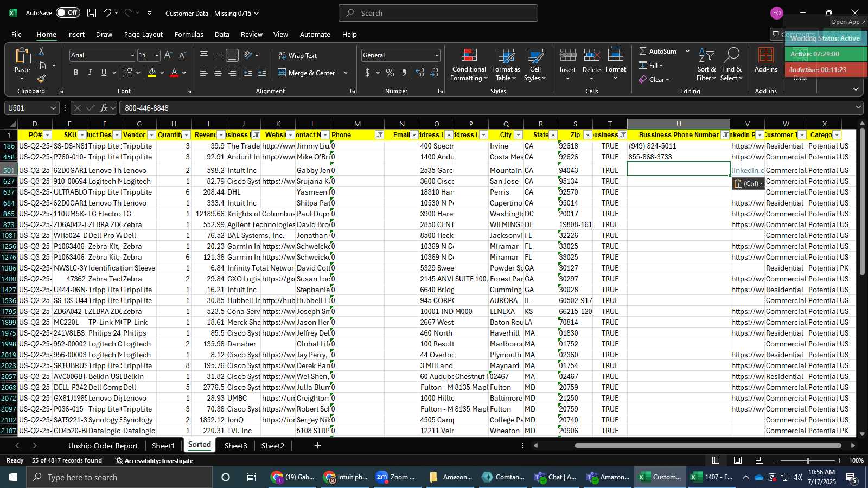
Task: Toggle Underline formatting
Action: (104, 73)
